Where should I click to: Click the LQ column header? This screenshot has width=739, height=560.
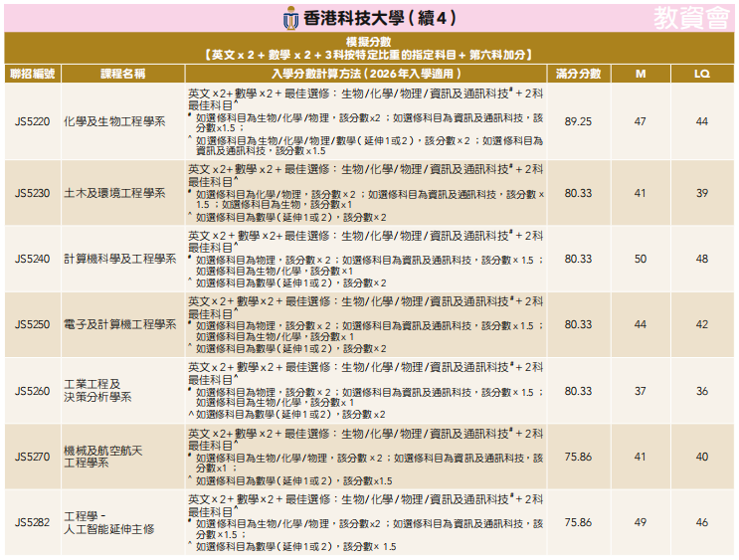(x=702, y=74)
